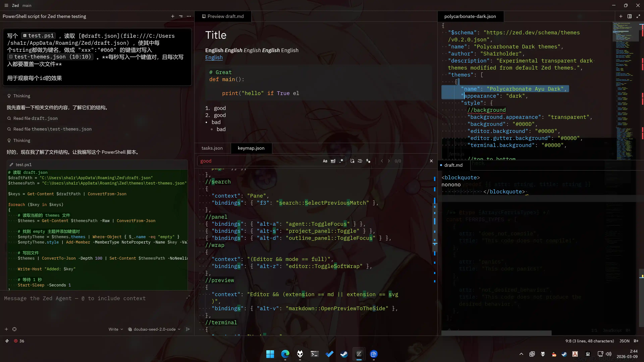644x362 pixels.
Task: Open agent panel three-dots options menu
Action: click(x=189, y=16)
